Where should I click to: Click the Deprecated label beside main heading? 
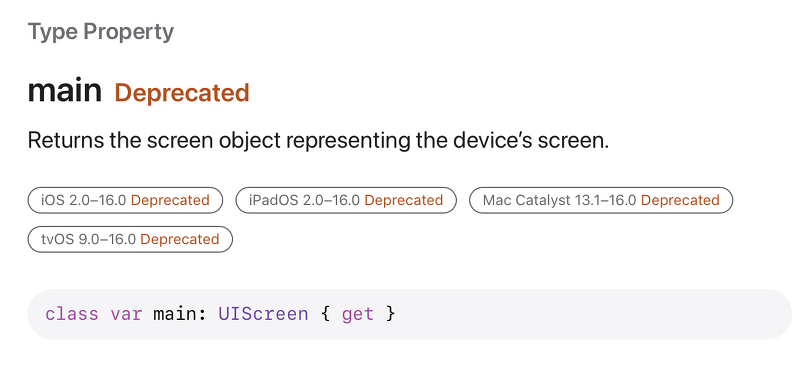pyautogui.click(x=182, y=93)
